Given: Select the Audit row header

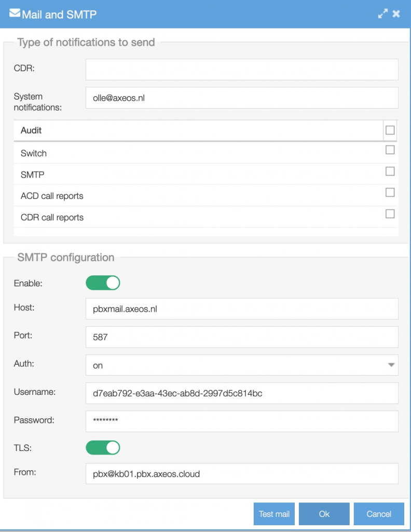Looking at the screenshot, I should click(31, 130).
